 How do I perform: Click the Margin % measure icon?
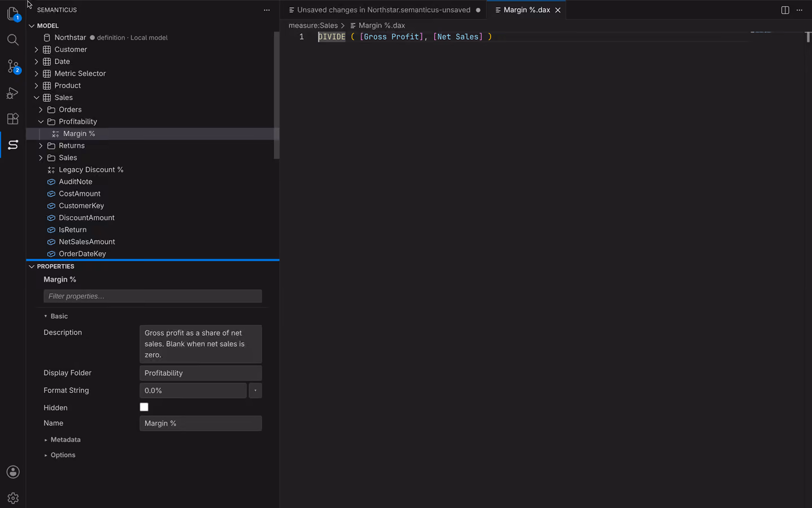55,134
